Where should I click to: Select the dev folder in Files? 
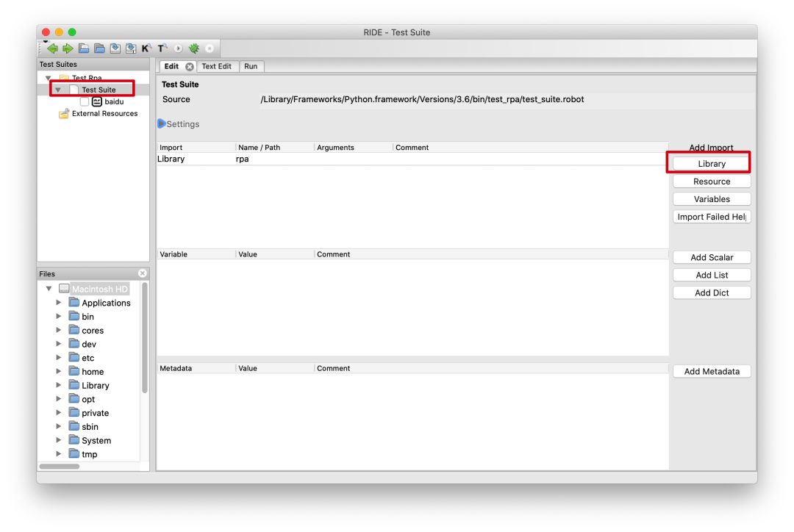click(x=89, y=344)
